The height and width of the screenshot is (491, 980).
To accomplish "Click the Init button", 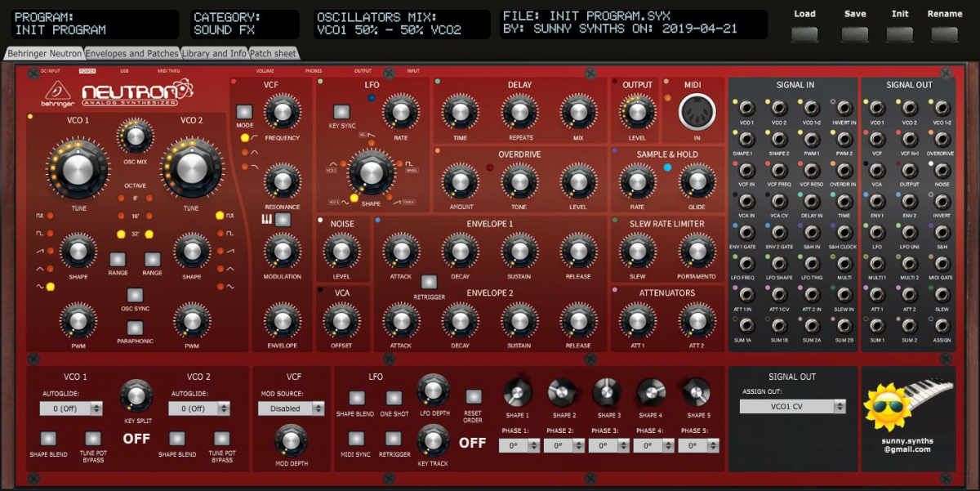I will [900, 34].
